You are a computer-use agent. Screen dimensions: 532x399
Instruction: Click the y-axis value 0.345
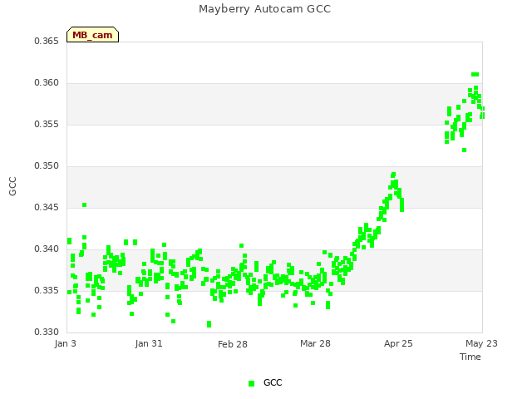click(47, 207)
